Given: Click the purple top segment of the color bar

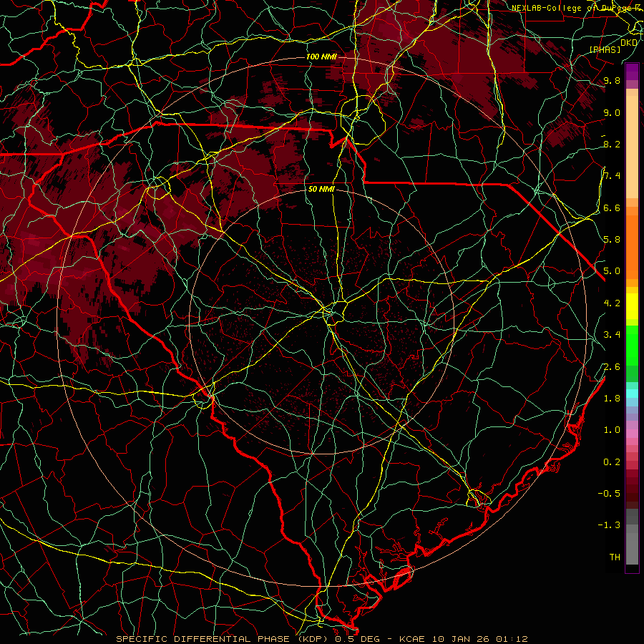Looking at the screenshot, I should click(x=632, y=72).
